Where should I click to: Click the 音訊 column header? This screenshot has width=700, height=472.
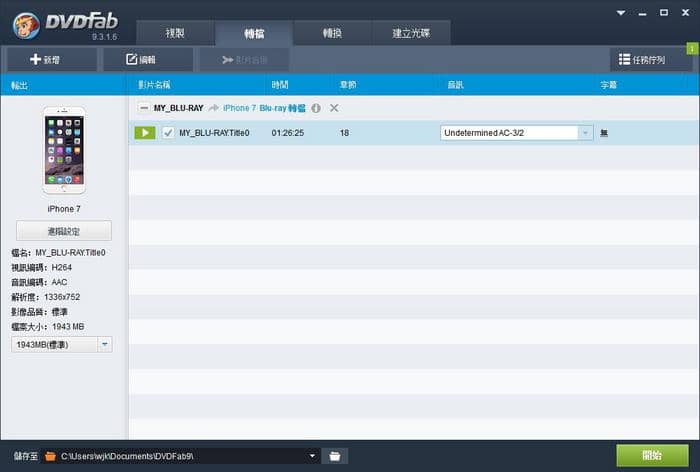pos(455,85)
